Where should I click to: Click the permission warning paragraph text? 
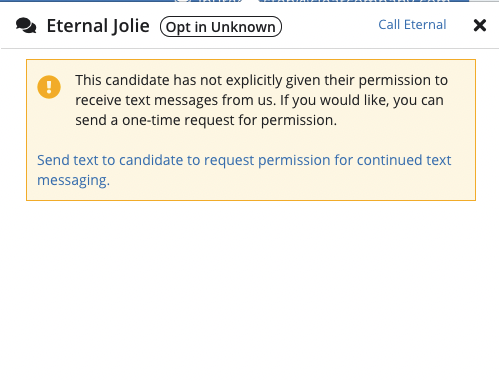coord(261,100)
